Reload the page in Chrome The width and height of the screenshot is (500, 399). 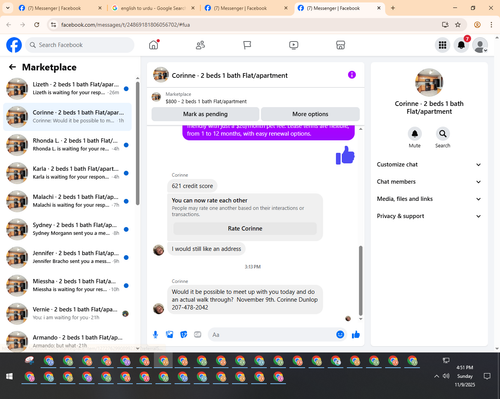point(37,25)
